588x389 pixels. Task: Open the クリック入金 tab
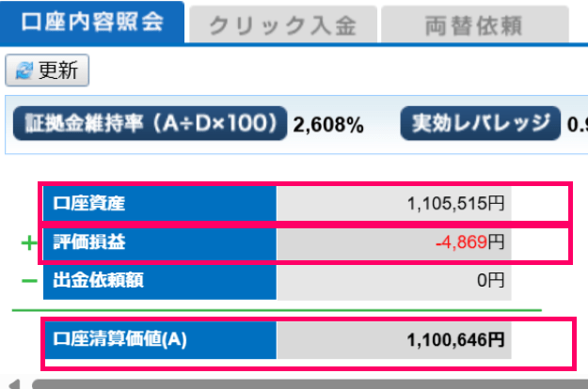282,25
